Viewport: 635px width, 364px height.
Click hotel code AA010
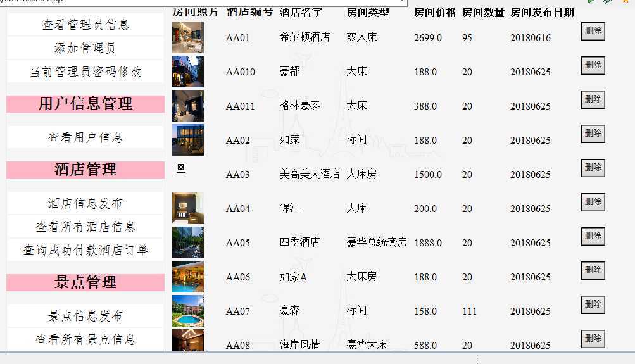(241, 72)
